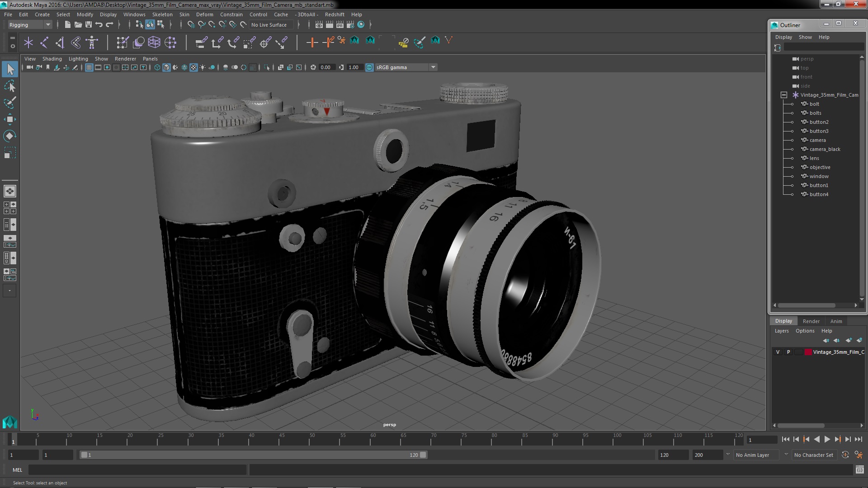
Task: Open the Outliner Display menu
Action: [783, 37]
